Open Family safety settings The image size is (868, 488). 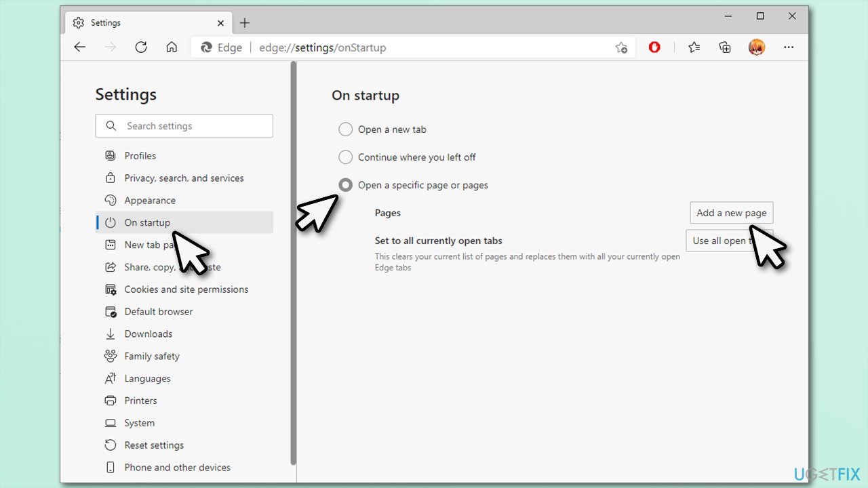click(x=152, y=356)
